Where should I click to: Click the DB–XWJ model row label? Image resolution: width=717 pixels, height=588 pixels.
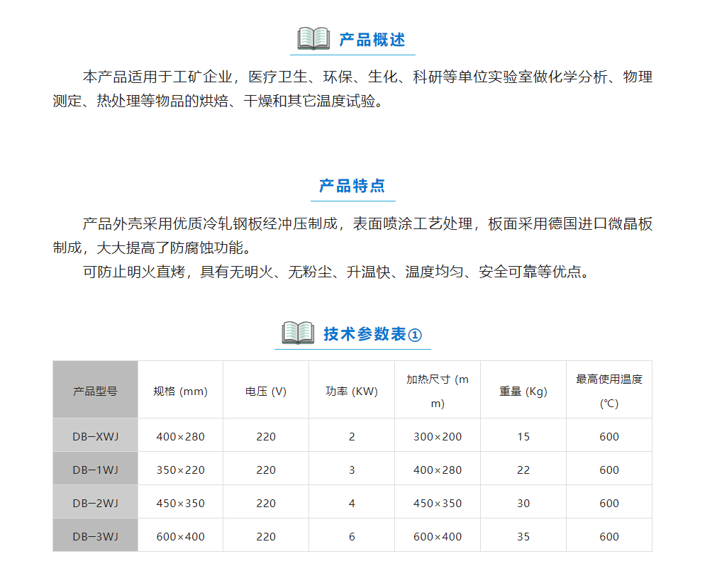(x=95, y=437)
